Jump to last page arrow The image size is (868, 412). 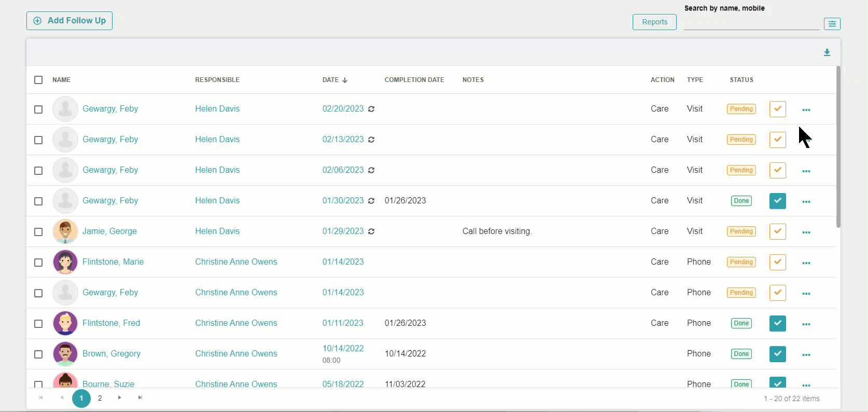[x=140, y=398]
